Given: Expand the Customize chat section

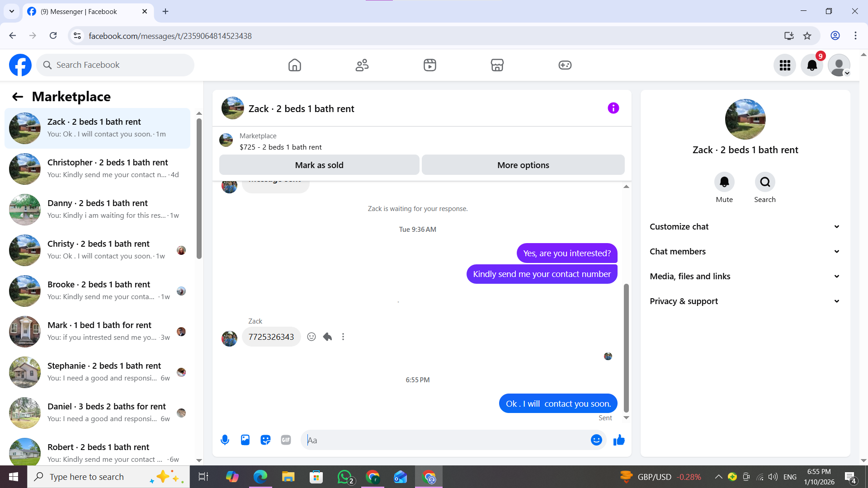Looking at the screenshot, I should point(745,227).
